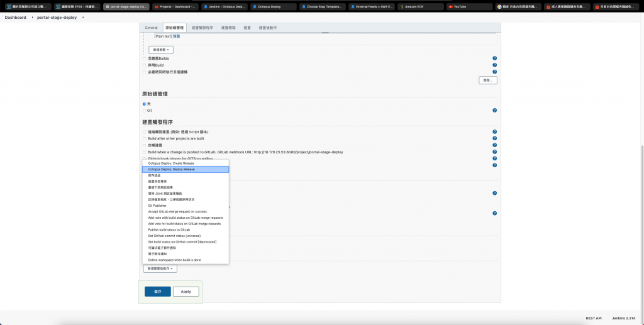Expand breadcrumb arrow after Dashboard
This screenshot has width=644, height=325.
(x=33, y=17)
